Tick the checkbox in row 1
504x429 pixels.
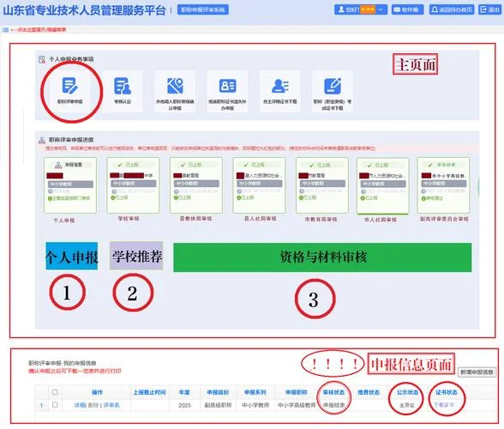click(x=55, y=404)
